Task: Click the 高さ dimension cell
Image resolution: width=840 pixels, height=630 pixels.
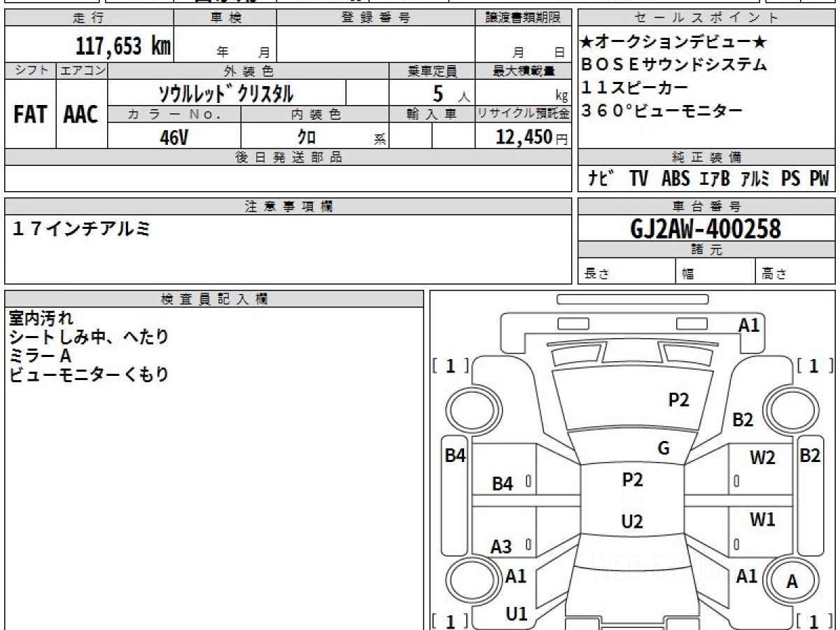Action: point(796,271)
